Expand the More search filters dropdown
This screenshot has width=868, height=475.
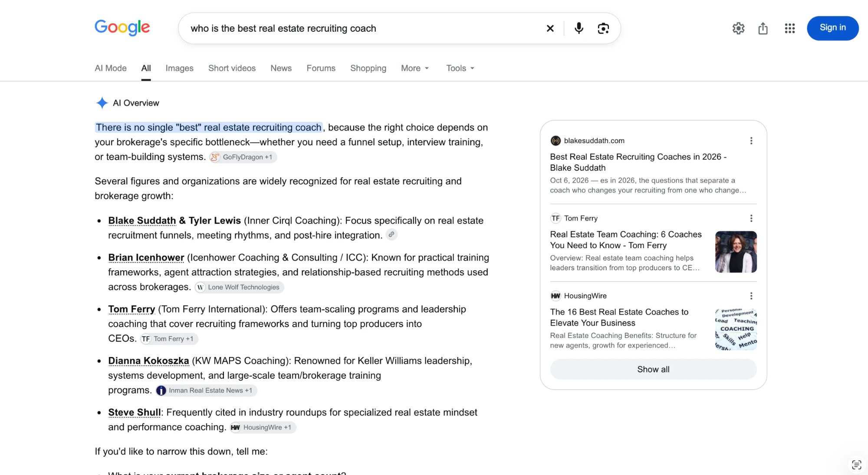(x=415, y=68)
